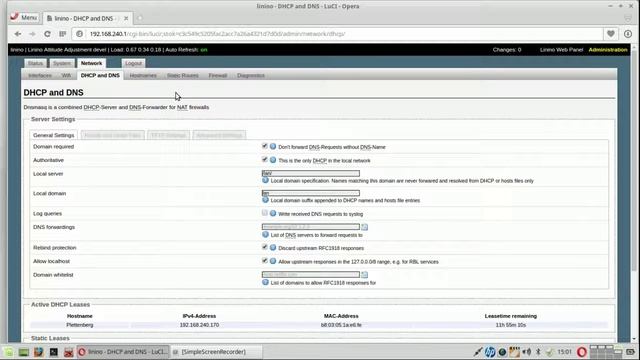Toggle the Domain required checkbox
Screen dimensions: 640x360
[x=264, y=146]
